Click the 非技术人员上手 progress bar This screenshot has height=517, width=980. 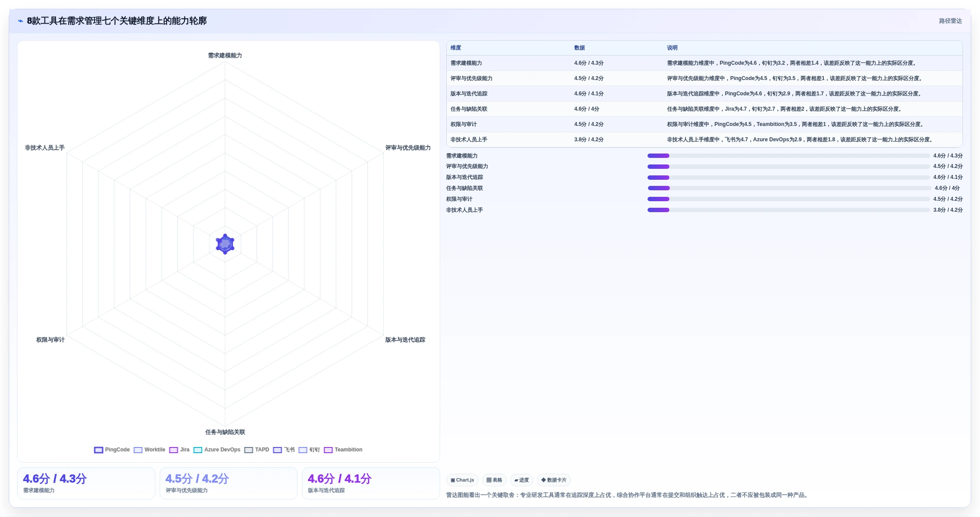(x=788, y=210)
